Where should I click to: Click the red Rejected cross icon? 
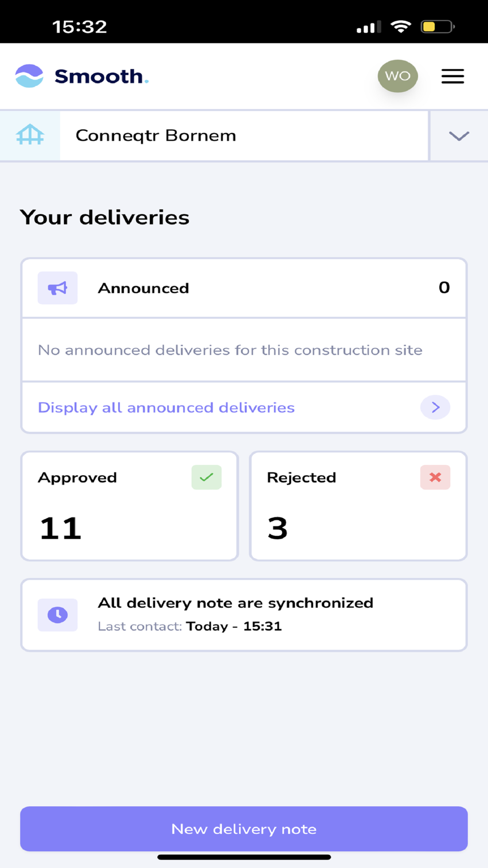coord(435,477)
